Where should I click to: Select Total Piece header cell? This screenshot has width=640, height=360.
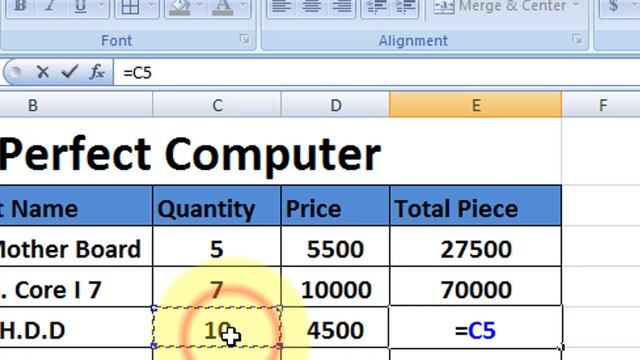click(476, 206)
